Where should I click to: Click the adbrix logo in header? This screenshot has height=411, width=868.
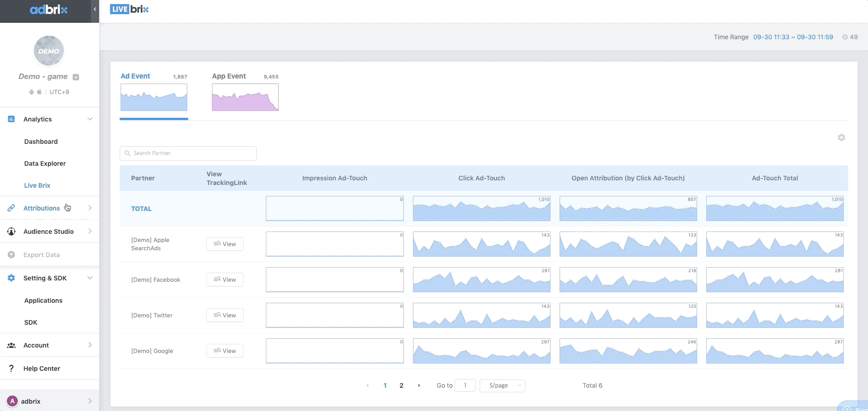[x=48, y=10]
